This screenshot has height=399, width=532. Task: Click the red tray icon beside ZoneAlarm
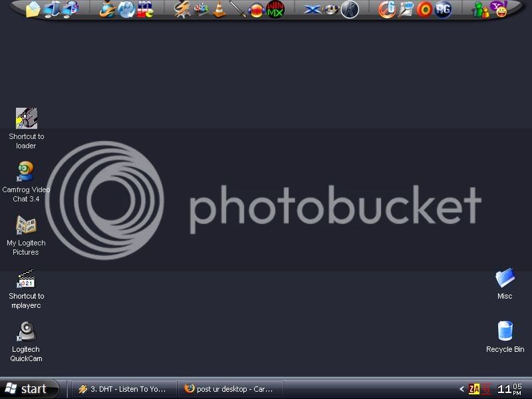(486, 389)
